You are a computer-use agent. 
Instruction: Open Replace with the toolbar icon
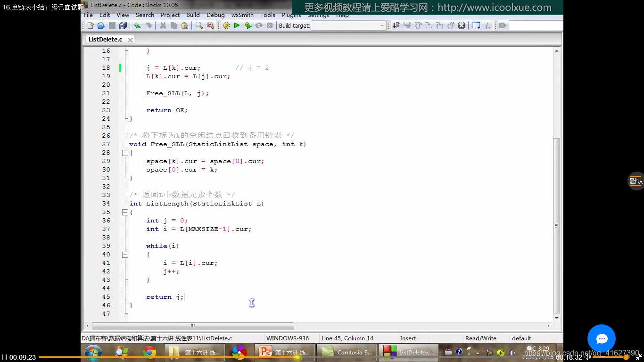pyautogui.click(x=210, y=25)
